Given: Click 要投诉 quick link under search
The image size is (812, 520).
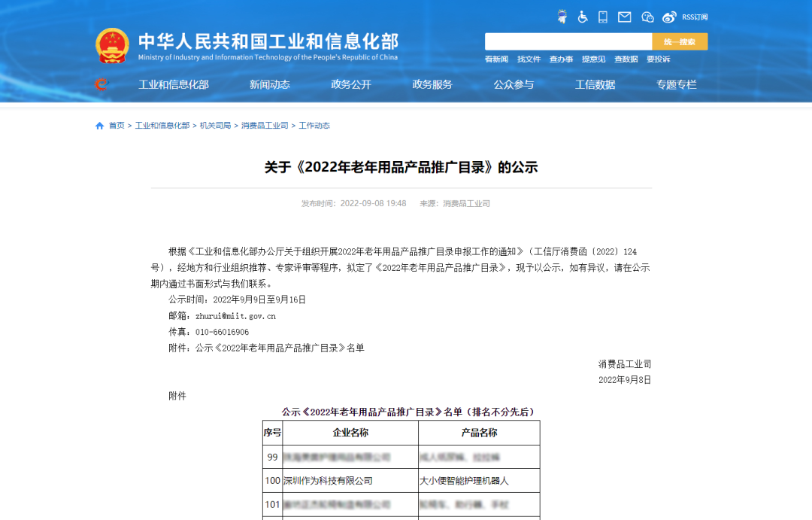Looking at the screenshot, I should (658, 59).
